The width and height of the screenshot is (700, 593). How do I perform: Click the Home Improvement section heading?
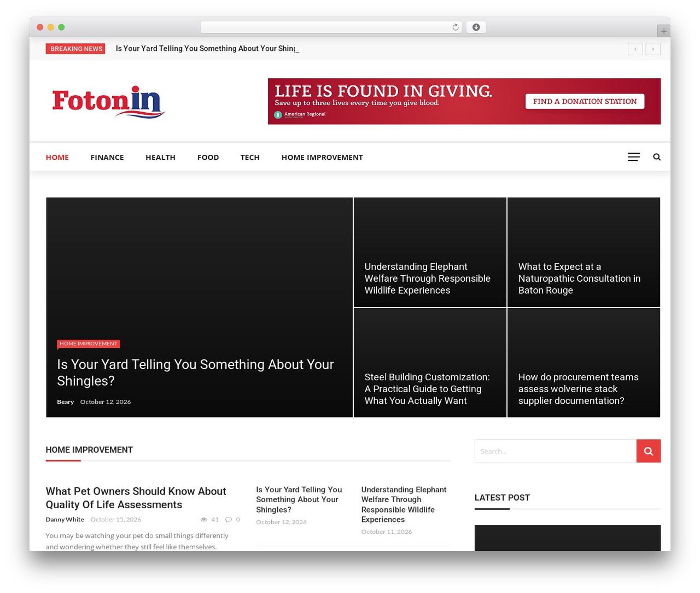coord(89,450)
